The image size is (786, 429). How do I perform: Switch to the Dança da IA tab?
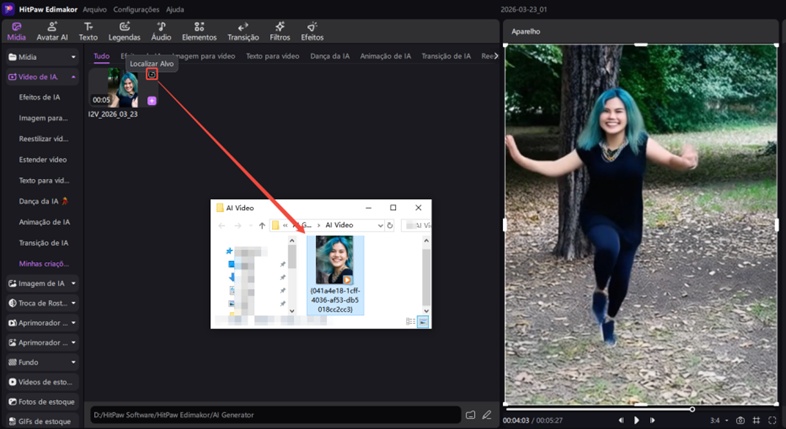click(330, 56)
